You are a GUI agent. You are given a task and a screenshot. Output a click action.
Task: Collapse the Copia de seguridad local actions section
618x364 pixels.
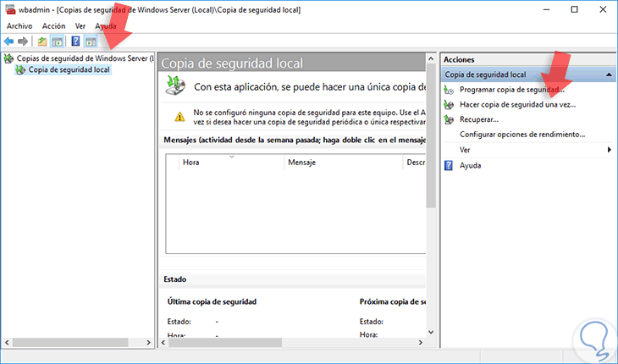tap(609, 74)
